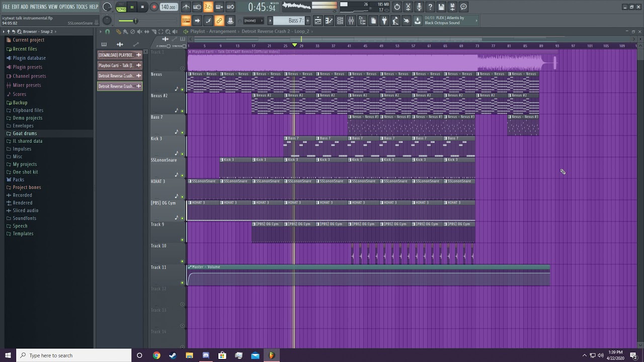
Task: Open the Bass 7 pattern selector
Action: [x=288, y=21]
